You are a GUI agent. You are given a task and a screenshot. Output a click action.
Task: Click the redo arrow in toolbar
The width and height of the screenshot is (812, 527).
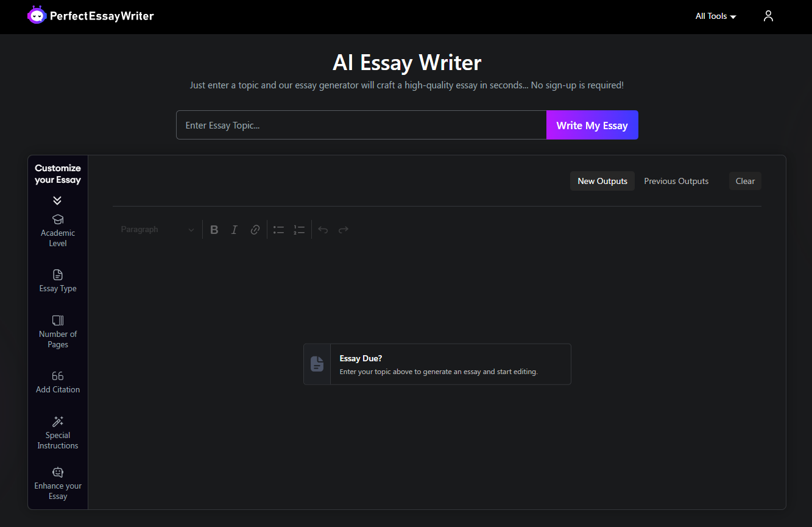coord(344,230)
